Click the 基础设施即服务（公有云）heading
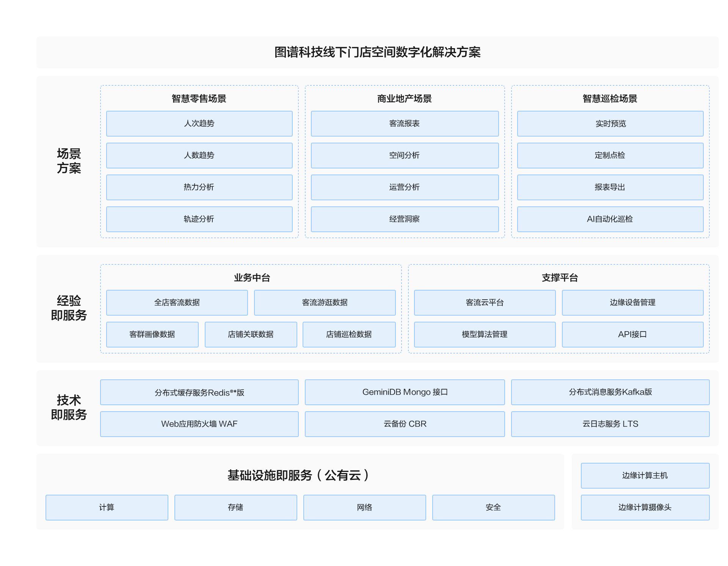728x566 pixels. pyautogui.click(x=299, y=475)
